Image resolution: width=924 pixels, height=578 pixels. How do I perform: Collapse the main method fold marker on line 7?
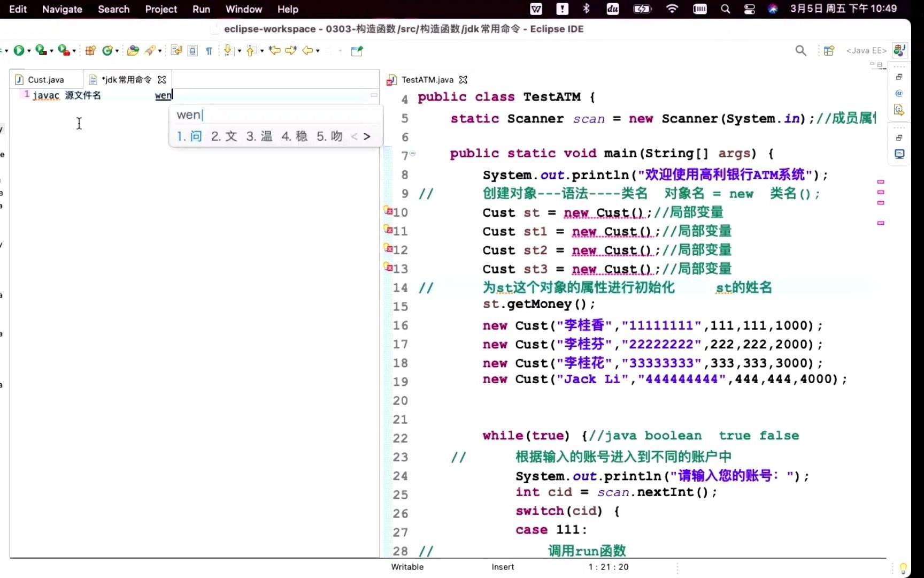[413, 154]
